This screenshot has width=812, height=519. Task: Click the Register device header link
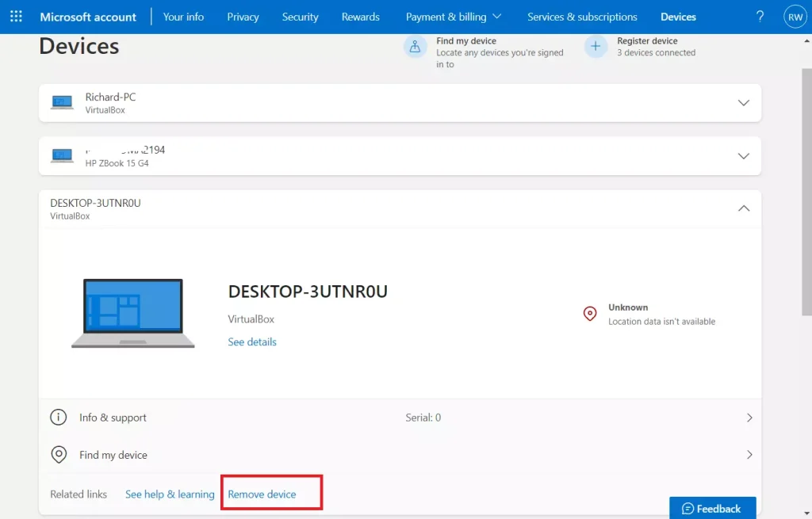click(647, 40)
